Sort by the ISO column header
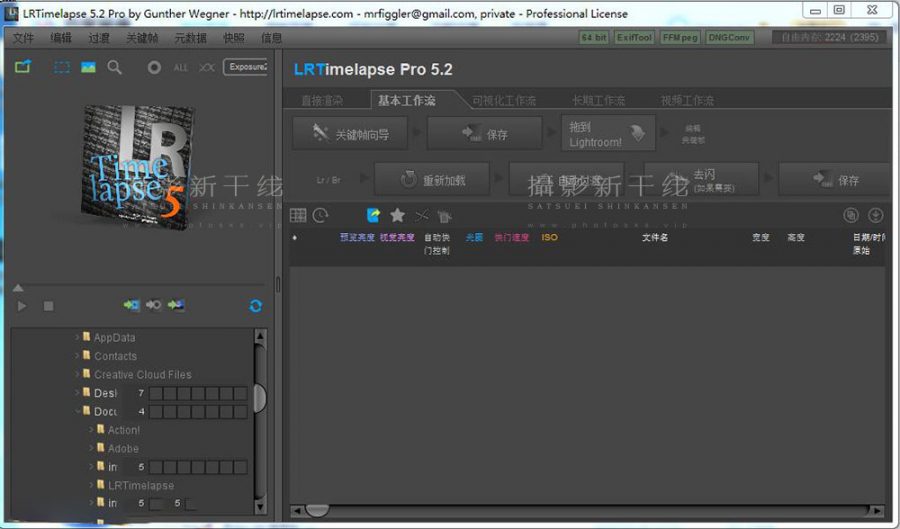 click(x=549, y=237)
